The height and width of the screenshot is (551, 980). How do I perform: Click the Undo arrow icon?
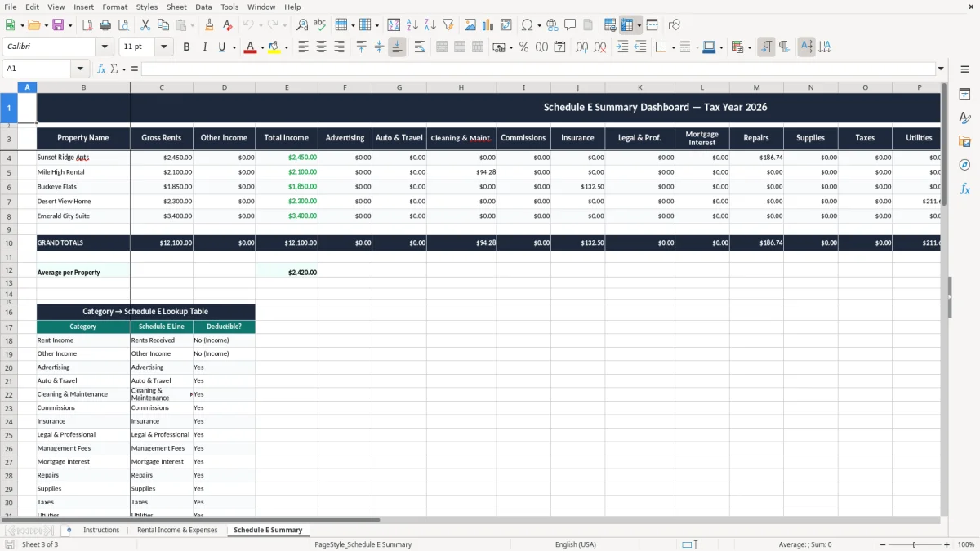pyautogui.click(x=248, y=25)
